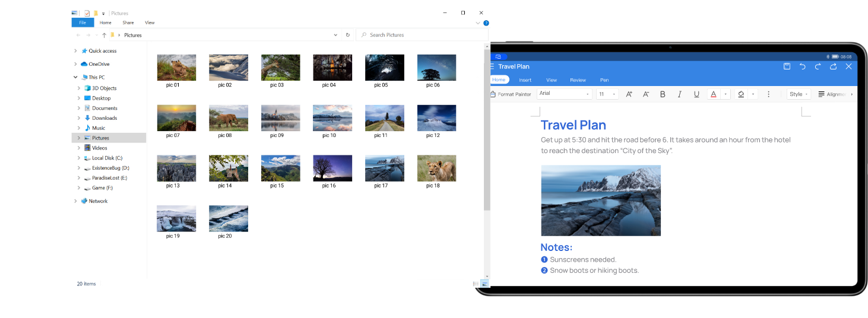Image resolution: width=868 pixels, height=318 pixels.
Task: Click the increase font size icon
Action: (629, 94)
